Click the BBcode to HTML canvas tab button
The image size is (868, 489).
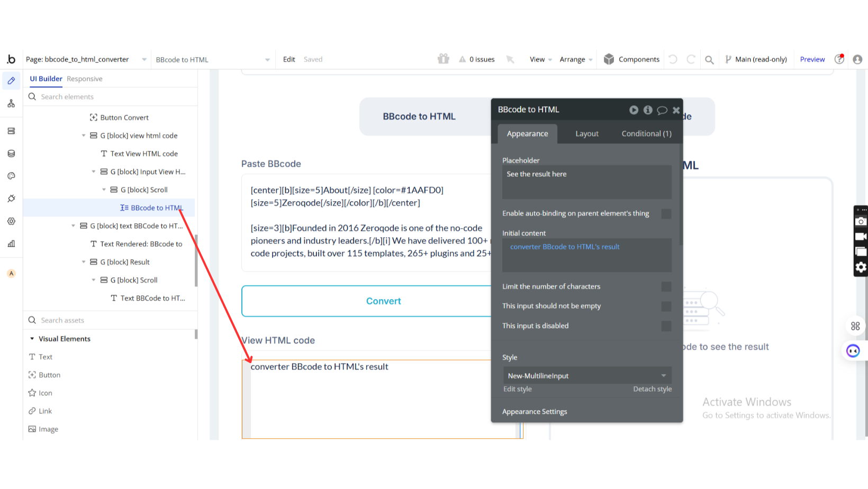(x=419, y=116)
